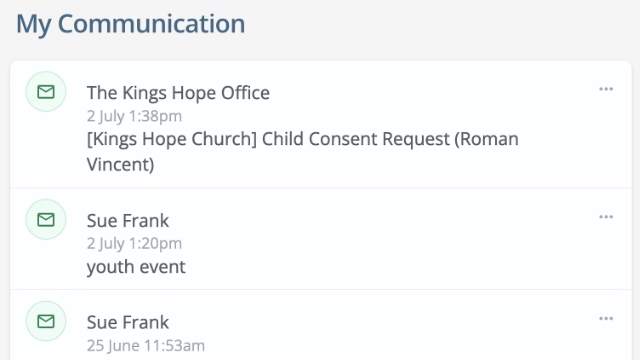The image size is (640, 360).
Task: Select the 2 July 1:20pm timestamp
Action: pos(134,244)
